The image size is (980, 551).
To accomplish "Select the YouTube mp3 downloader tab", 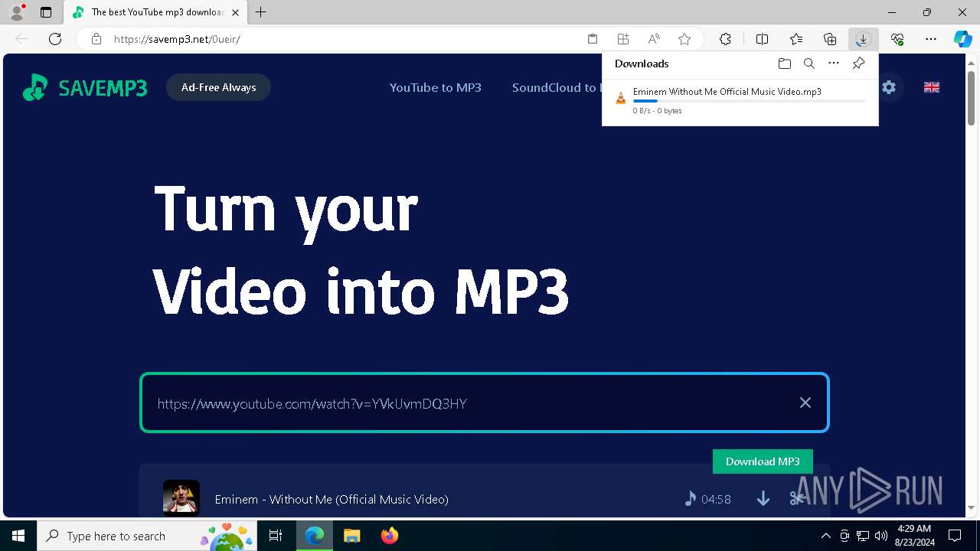I will pyautogui.click(x=155, y=12).
